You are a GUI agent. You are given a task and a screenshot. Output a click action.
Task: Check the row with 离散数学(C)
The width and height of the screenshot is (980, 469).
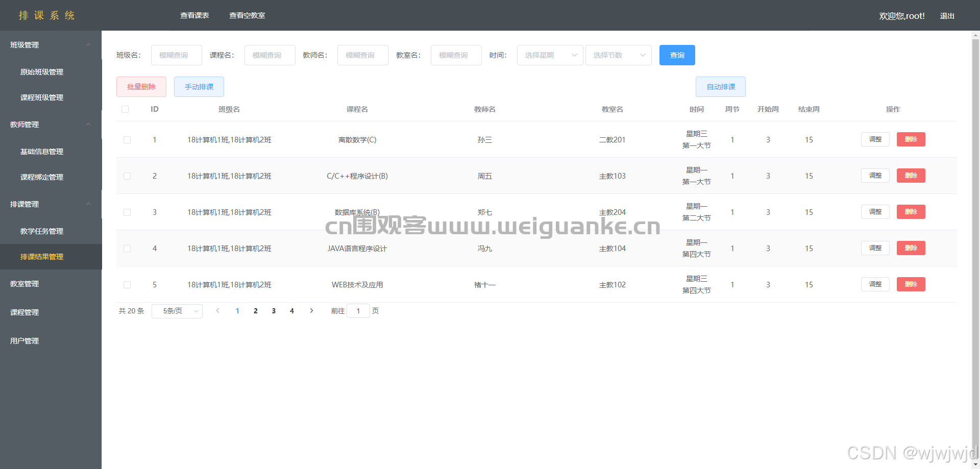pos(127,140)
